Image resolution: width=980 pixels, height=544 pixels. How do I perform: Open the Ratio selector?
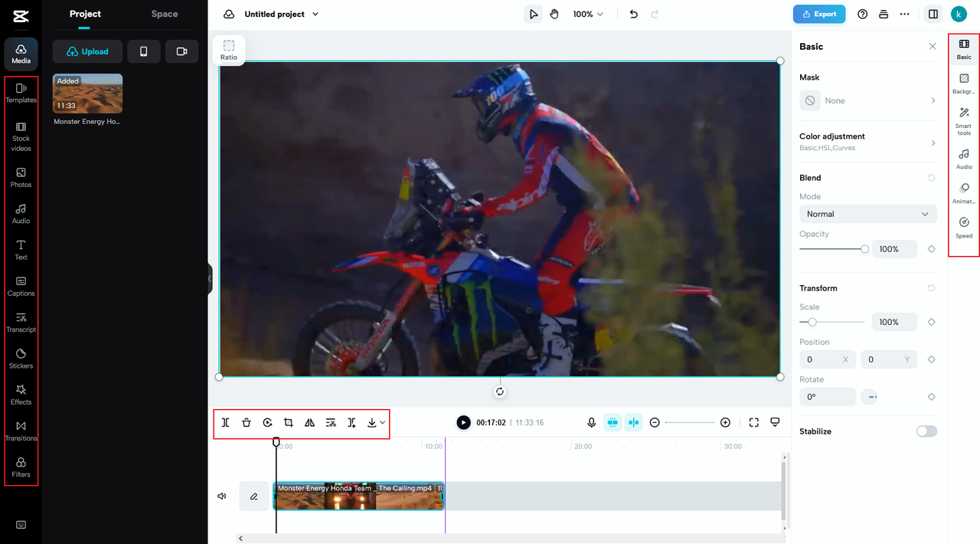tap(229, 50)
